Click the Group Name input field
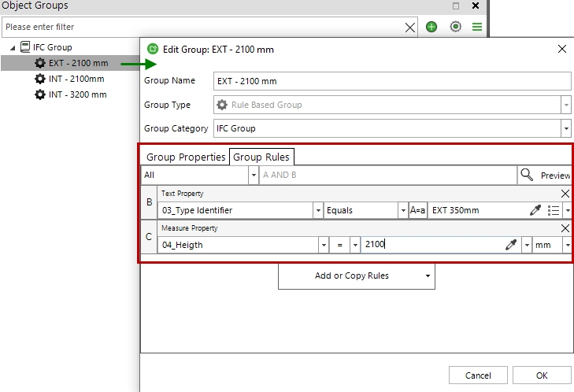Viewport: 574px width, 392px height. (391, 81)
